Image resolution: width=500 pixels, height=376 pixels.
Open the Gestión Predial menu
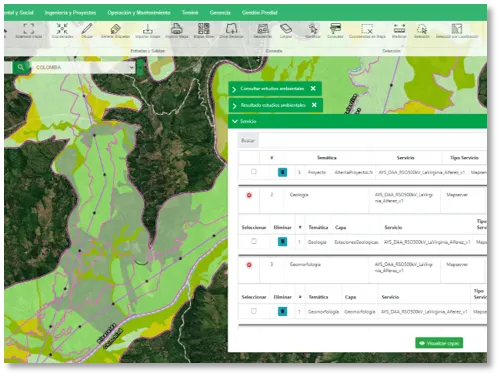point(260,13)
